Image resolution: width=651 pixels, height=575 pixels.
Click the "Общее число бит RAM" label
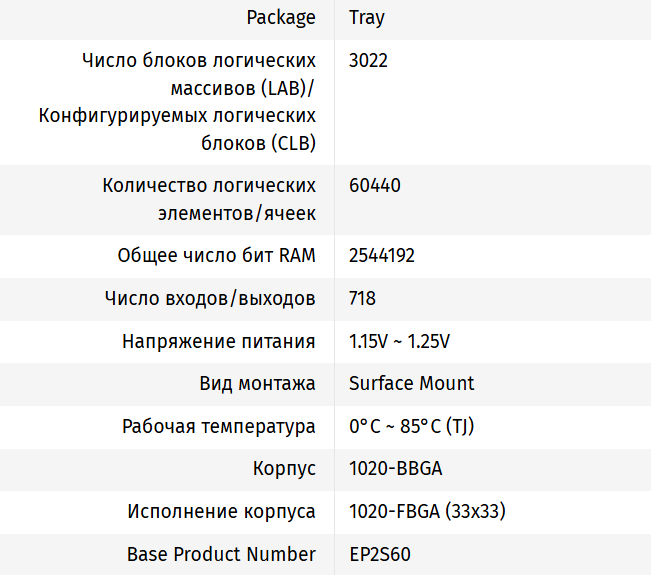click(x=217, y=256)
